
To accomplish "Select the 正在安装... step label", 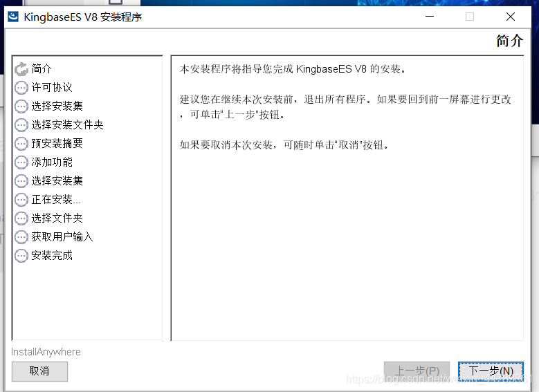I will click(x=55, y=199).
